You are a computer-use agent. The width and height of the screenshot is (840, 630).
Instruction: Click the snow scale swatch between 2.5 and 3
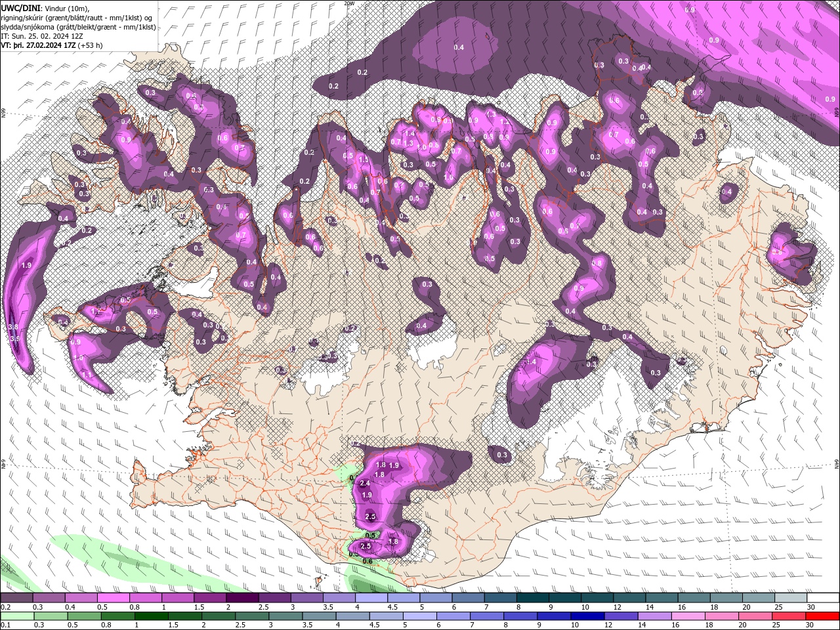pos(275,598)
